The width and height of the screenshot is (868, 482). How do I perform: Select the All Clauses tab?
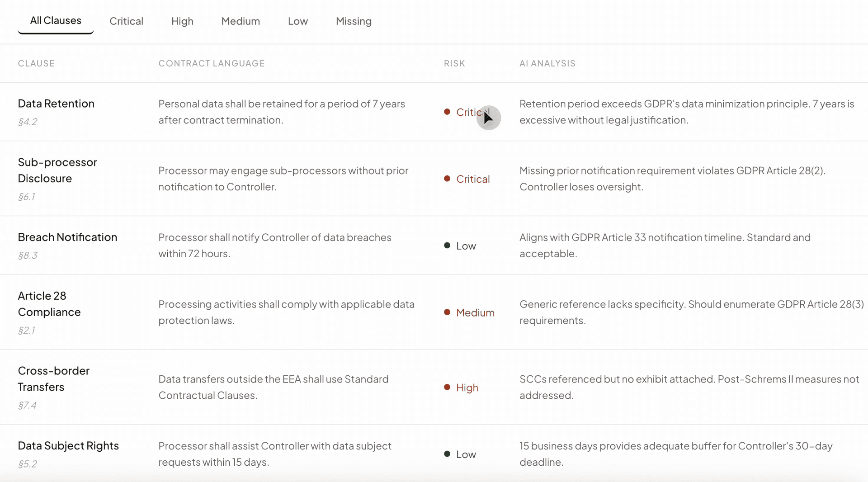[55, 21]
